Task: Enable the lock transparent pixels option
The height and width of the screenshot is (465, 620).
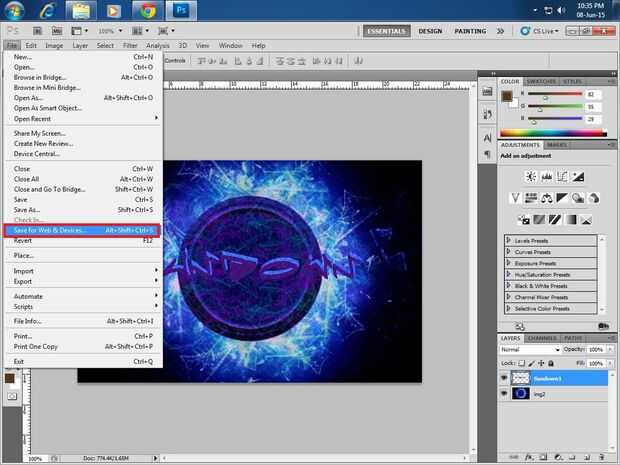Action: point(521,364)
